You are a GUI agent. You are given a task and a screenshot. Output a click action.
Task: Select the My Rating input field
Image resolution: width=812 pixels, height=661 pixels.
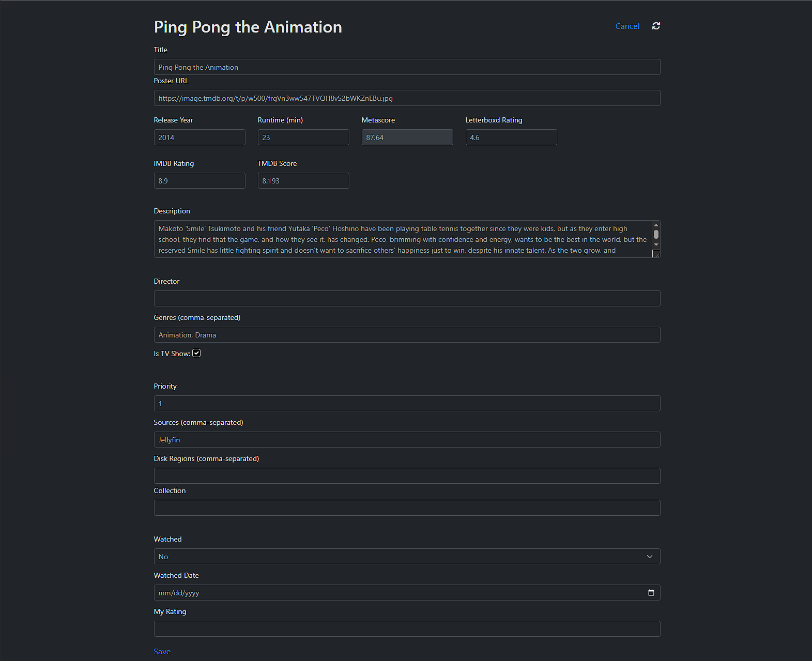(x=406, y=629)
